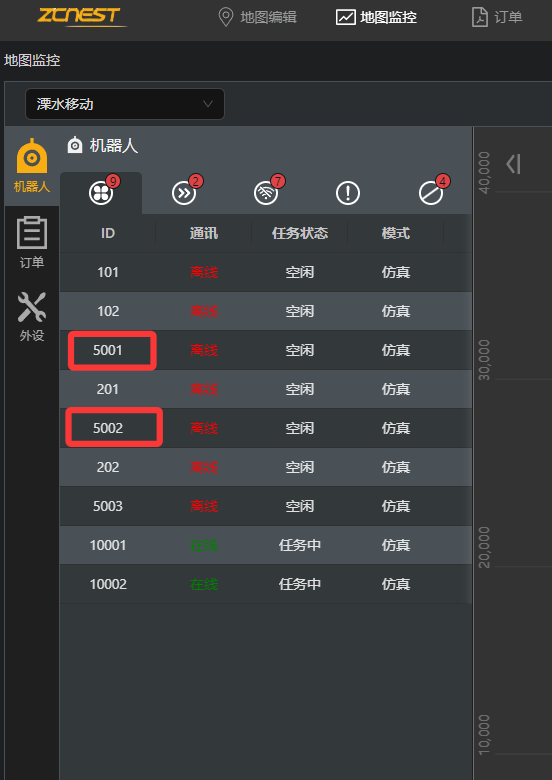The image size is (552, 780).
Task: Select the running robots tab with badge 2
Action: (x=184, y=193)
